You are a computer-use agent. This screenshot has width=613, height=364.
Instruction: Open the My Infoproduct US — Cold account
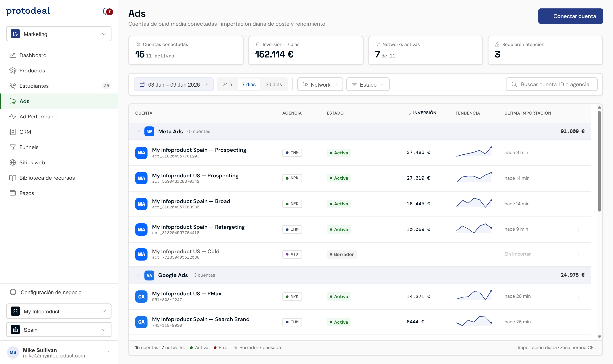coord(186,251)
